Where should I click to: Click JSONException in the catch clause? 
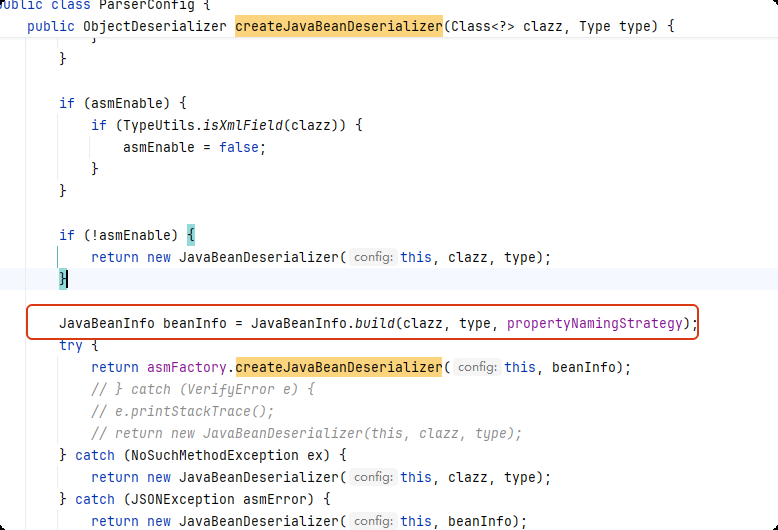click(183, 499)
